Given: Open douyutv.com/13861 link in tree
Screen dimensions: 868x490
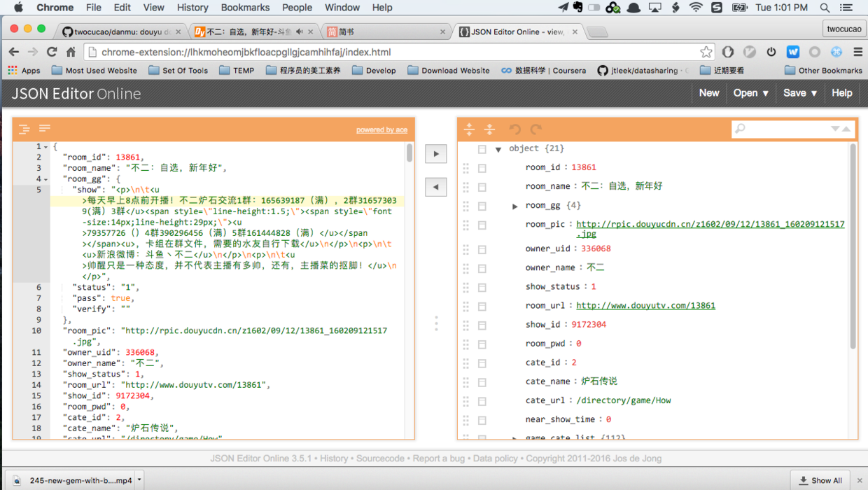Looking at the screenshot, I should click(645, 306).
